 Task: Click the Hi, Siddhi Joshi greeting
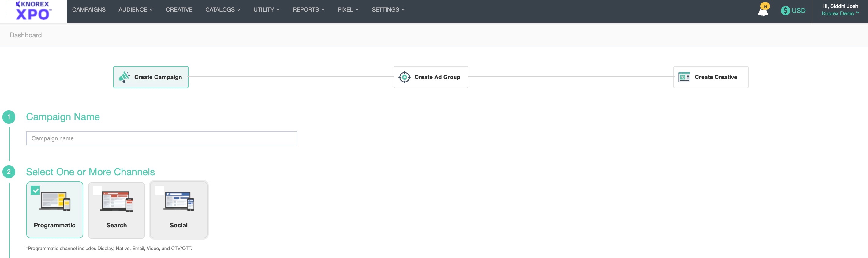point(841,6)
